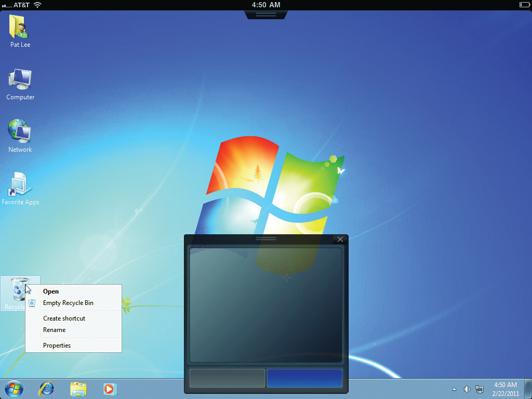The image size is (532, 399).
Task: Show hidden system tray icons
Action: (455, 389)
